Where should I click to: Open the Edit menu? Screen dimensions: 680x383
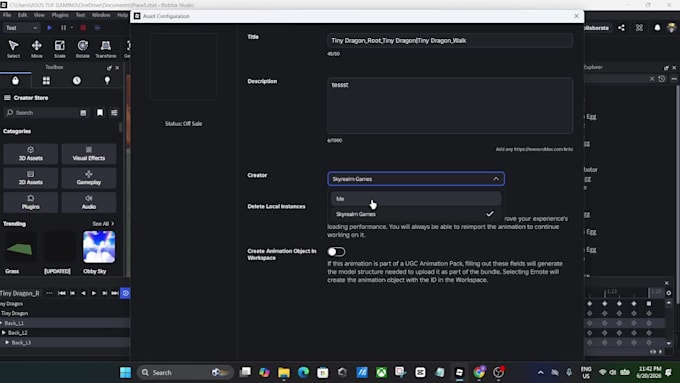coord(22,15)
